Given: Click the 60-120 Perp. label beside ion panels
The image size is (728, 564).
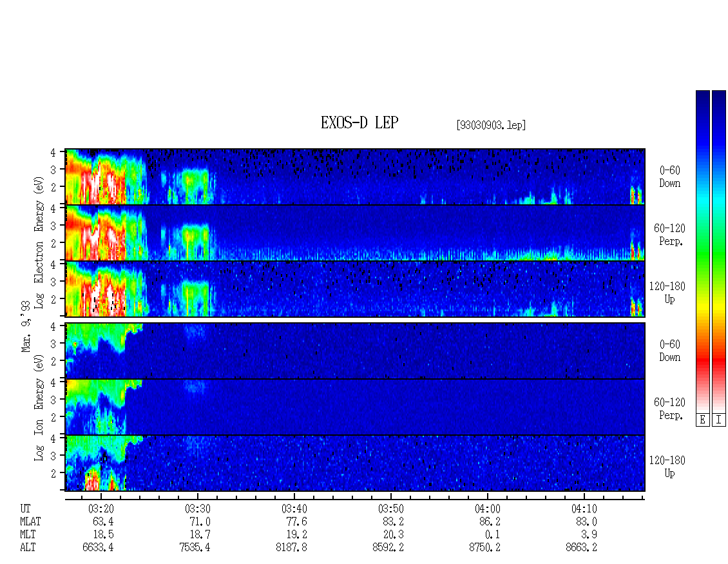Looking at the screenshot, I should pos(669,409).
